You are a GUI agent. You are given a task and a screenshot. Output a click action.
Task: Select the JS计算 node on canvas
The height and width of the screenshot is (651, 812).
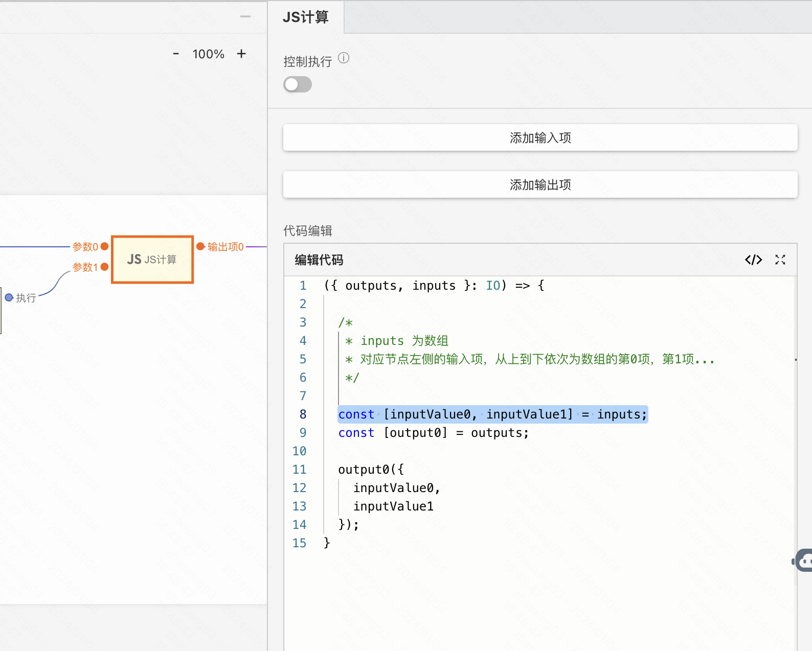(152, 260)
